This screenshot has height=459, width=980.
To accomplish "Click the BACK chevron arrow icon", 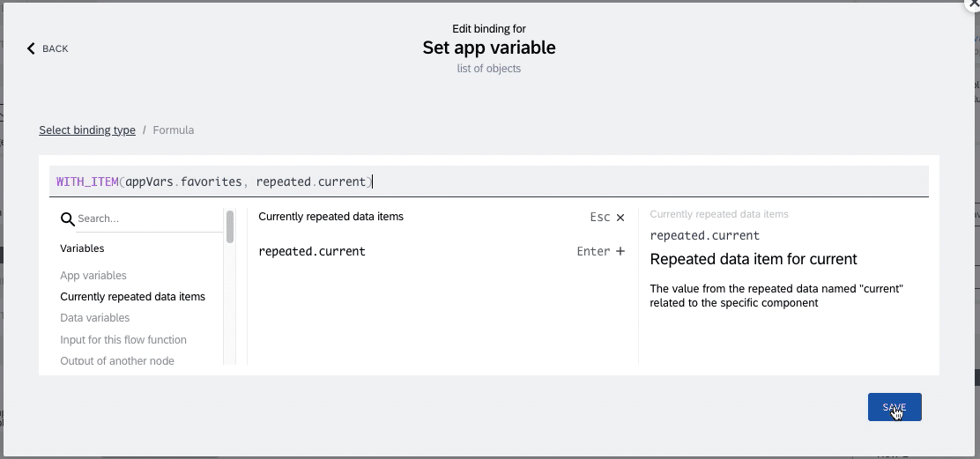I will (x=31, y=48).
